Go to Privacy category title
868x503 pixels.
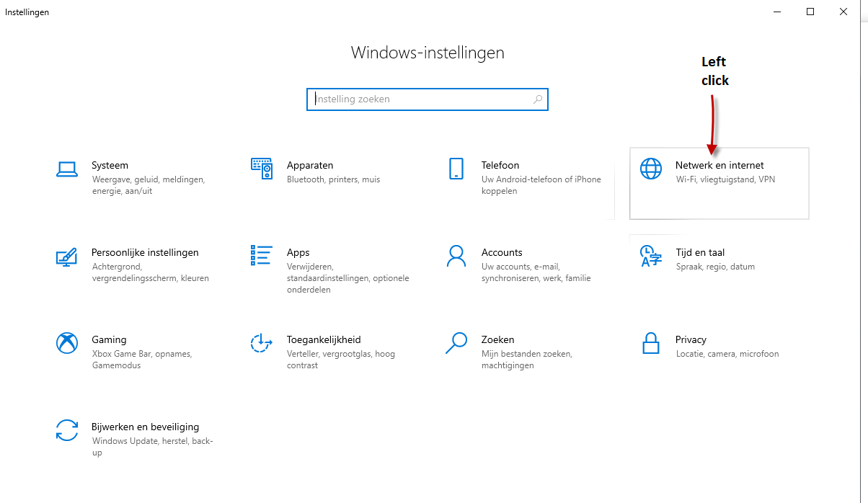click(x=691, y=339)
